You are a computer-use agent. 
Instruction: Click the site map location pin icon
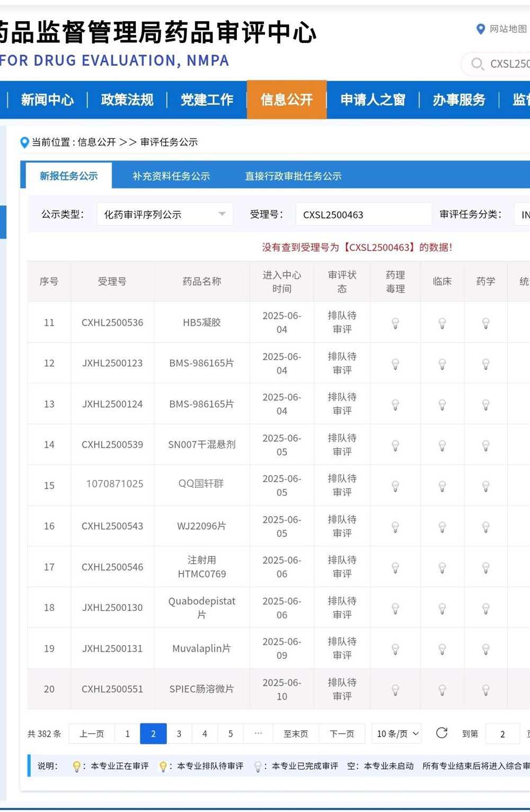[x=481, y=29]
